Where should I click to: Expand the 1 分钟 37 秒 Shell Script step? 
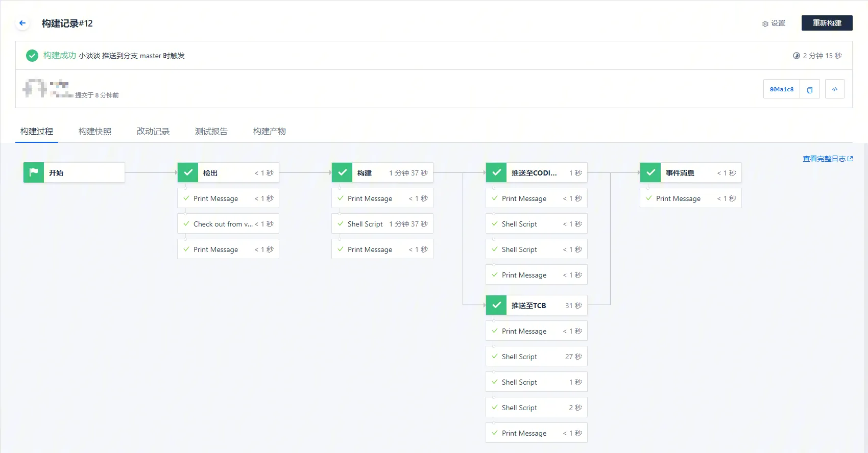tap(382, 224)
